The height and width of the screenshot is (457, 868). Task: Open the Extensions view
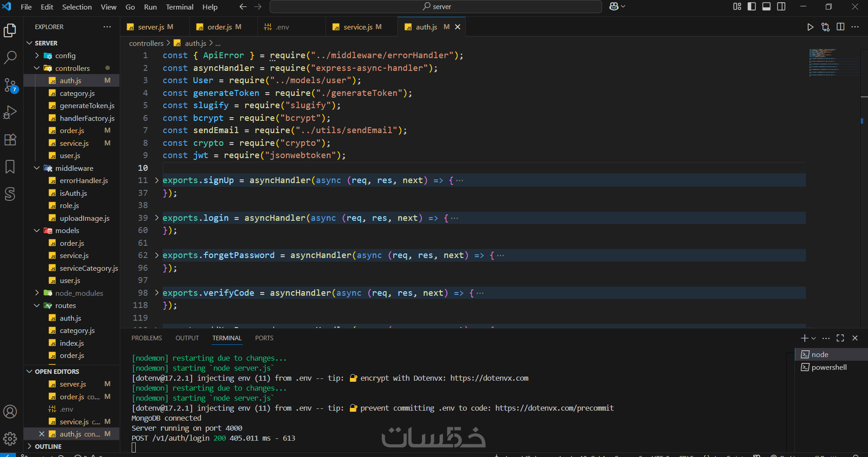point(10,139)
